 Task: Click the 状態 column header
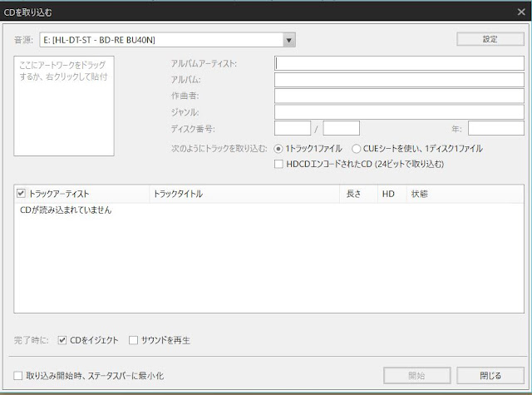click(465, 194)
